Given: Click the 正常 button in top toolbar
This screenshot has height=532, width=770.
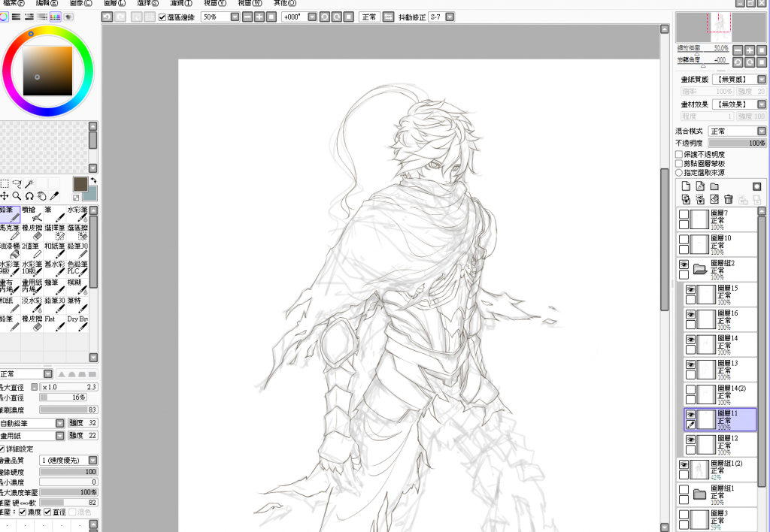Looking at the screenshot, I should click(x=368, y=17).
